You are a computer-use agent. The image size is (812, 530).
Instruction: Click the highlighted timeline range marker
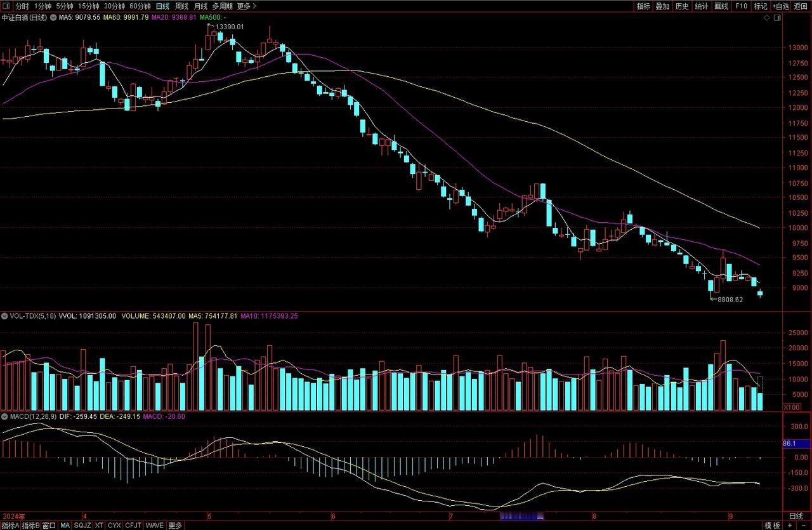[521, 515]
